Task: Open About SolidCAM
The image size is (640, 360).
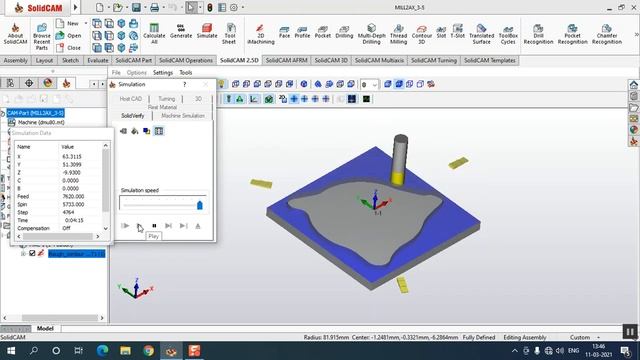Action: pyautogui.click(x=15, y=34)
